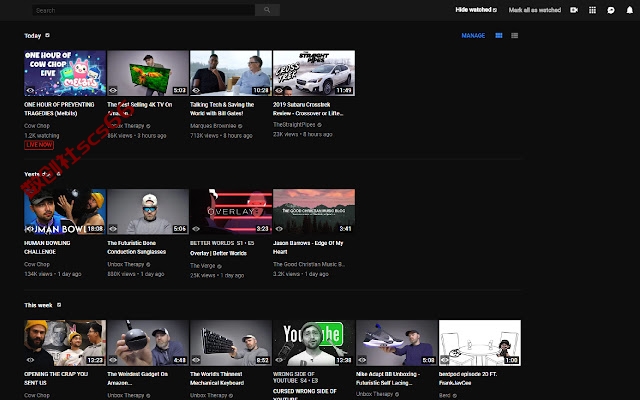
Task: Toggle watched eye on Subaru Crosstrek thumbnail
Action: pos(279,90)
